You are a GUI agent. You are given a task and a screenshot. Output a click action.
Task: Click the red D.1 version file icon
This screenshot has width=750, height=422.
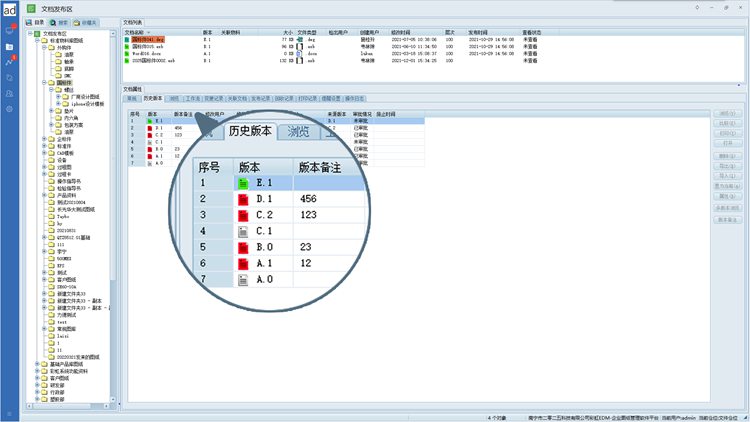tap(243, 200)
